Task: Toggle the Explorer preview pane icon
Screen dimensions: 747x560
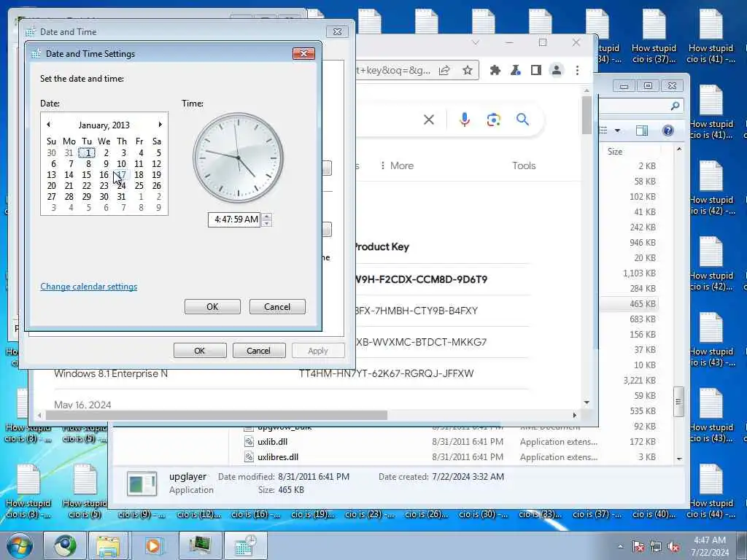Action: [642, 131]
